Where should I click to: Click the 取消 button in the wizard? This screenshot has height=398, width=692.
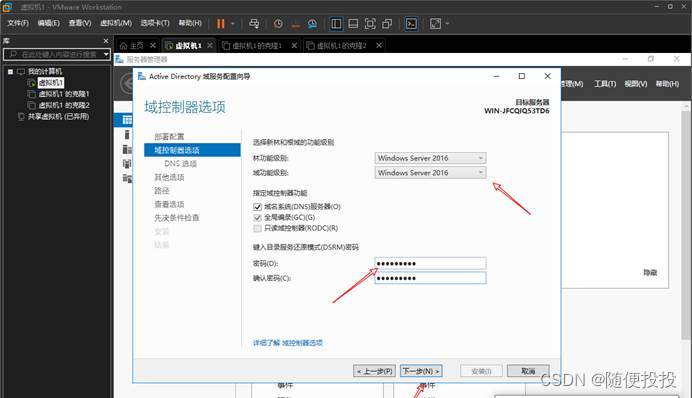tap(528, 371)
